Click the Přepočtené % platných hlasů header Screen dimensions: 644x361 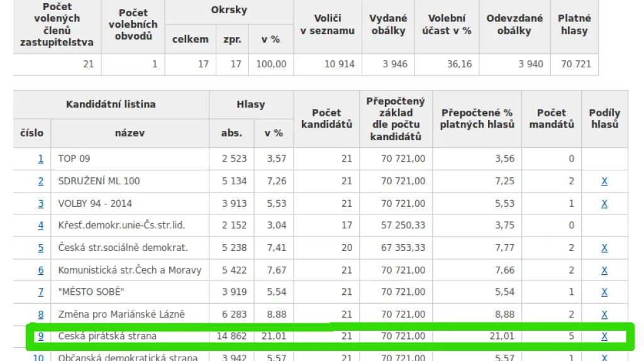(477, 119)
